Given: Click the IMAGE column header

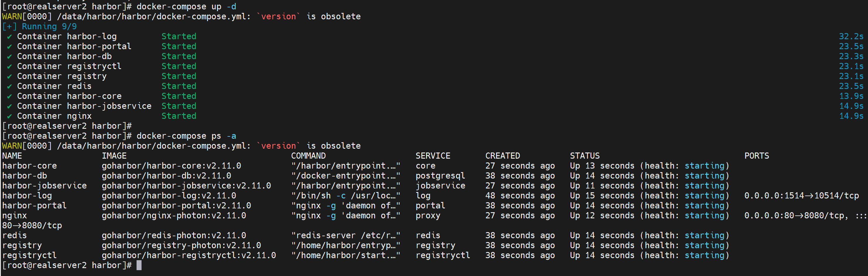Looking at the screenshot, I should click(114, 156).
